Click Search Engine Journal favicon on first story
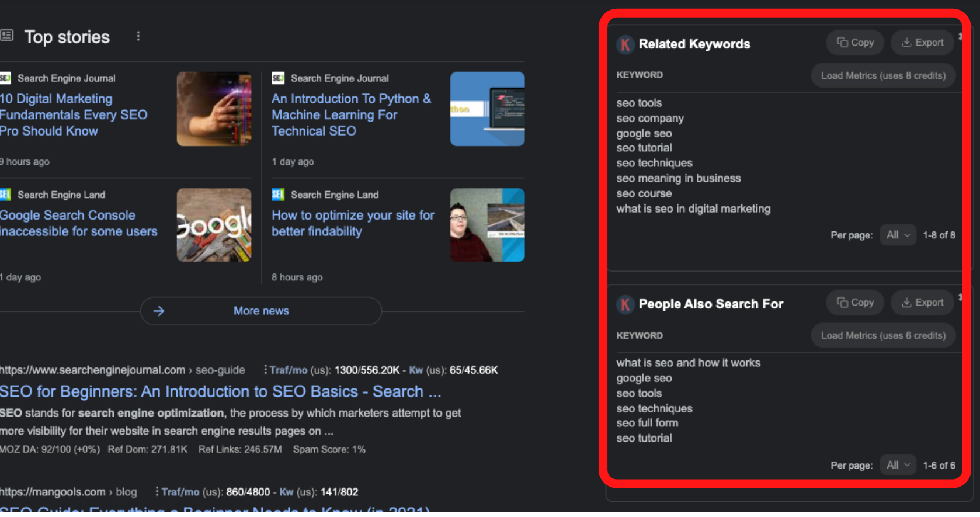 (5, 78)
